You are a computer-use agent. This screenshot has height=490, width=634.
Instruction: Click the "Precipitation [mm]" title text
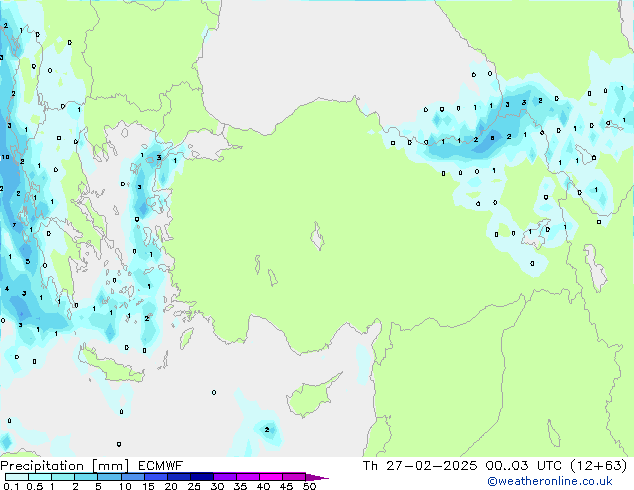[x=65, y=466]
